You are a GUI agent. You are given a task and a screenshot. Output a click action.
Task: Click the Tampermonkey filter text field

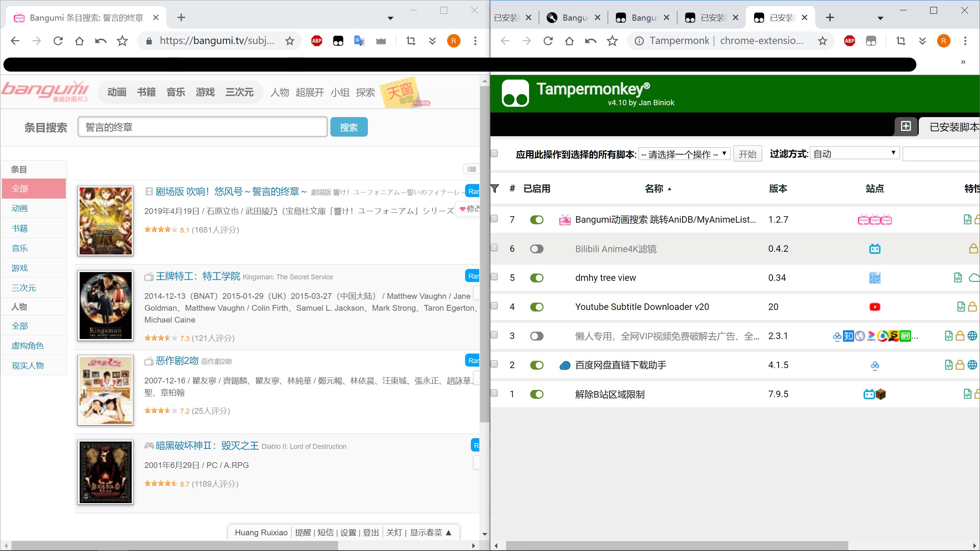click(x=941, y=154)
